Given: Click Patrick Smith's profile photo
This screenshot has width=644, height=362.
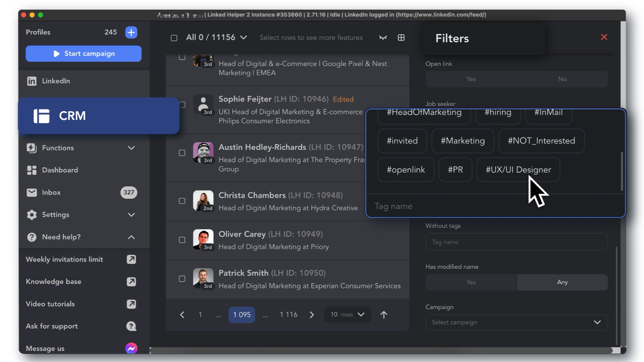Looking at the screenshot, I should pyautogui.click(x=203, y=278).
